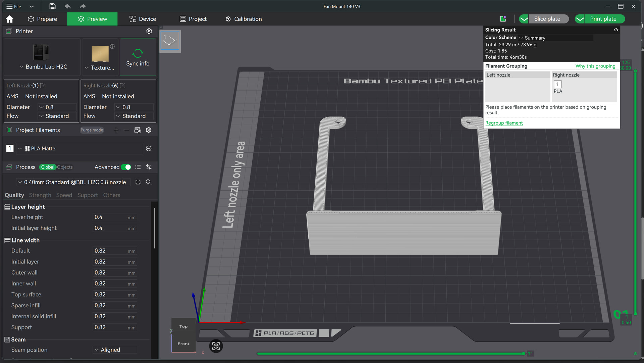Open Speed settings tab
Viewport: 644px width, 363px height.
point(64,195)
